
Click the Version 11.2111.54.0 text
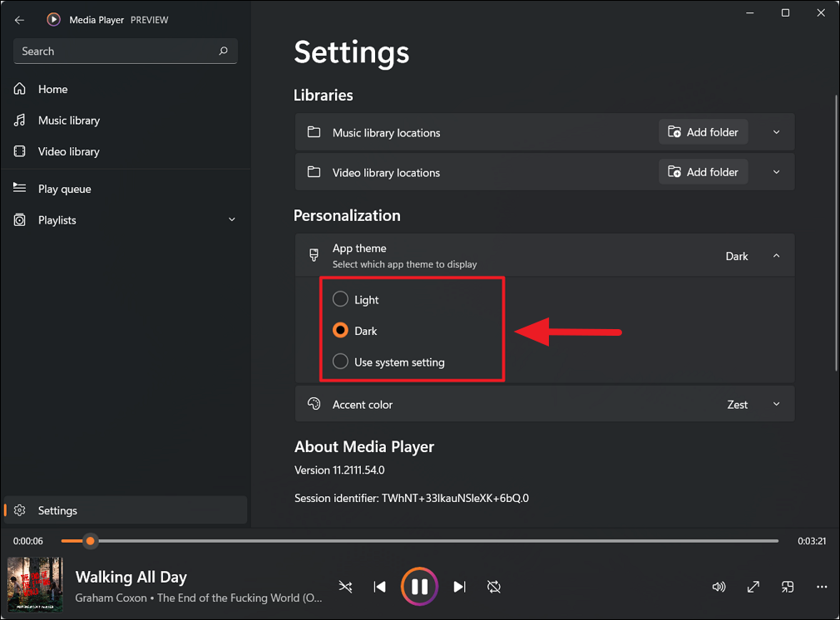[x=339, y=470]
